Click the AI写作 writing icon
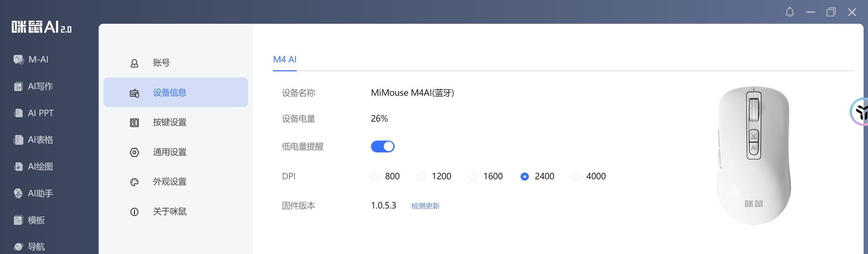Screen dimensions: 868x254 coord(19,86)
